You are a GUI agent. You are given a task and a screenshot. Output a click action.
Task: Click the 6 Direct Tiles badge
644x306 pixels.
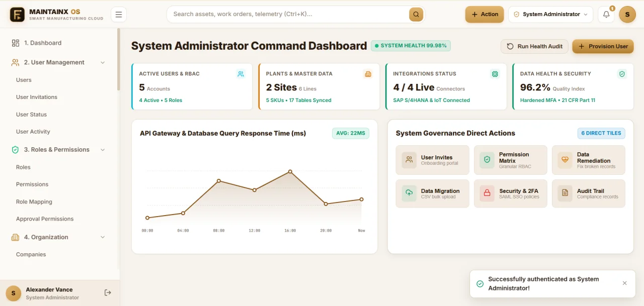[601, 133]
